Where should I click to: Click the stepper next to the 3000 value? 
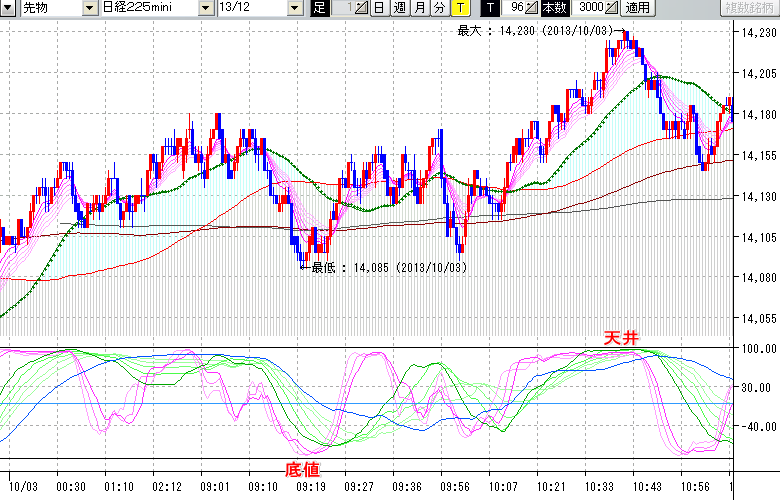point(611,8)
